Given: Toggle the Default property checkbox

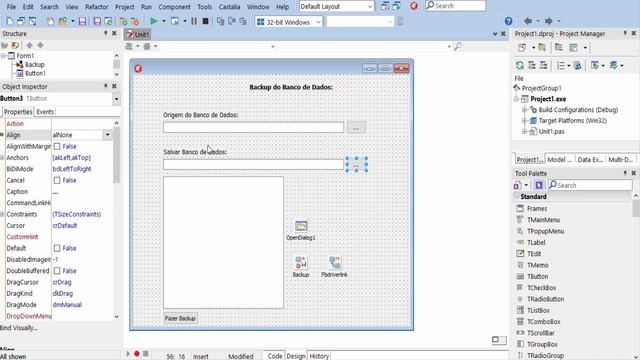Looking at the screenshot, I should pos(57,248).
